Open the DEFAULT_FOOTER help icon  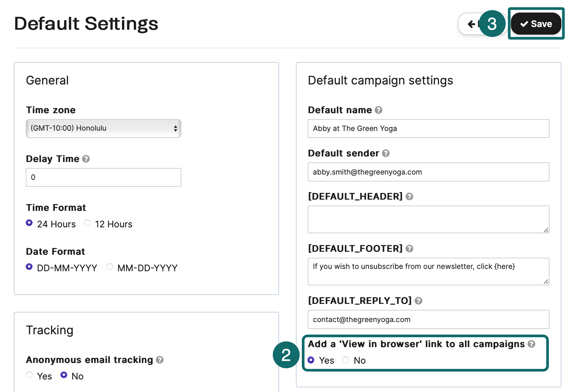pyautogui.click(x=410, y=248)
